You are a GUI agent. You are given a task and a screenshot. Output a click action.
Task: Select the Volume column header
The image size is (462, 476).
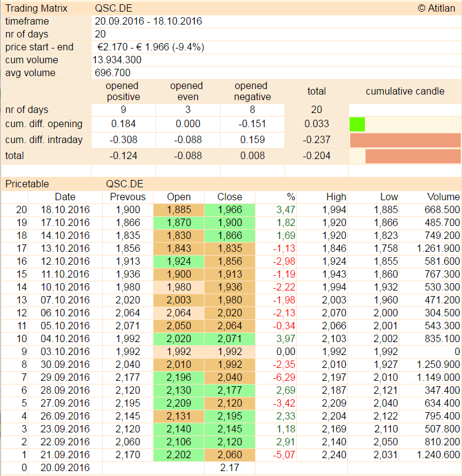pos(444,197)
